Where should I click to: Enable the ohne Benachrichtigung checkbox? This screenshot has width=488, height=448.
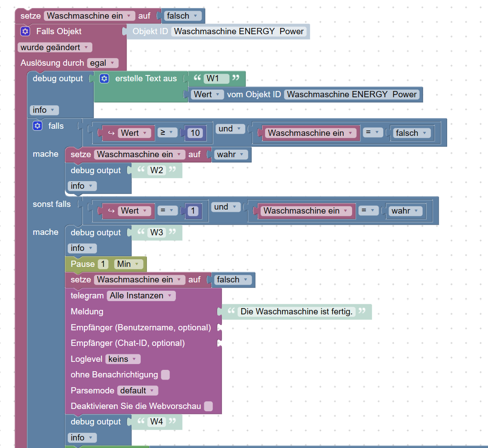pos(165,375)
